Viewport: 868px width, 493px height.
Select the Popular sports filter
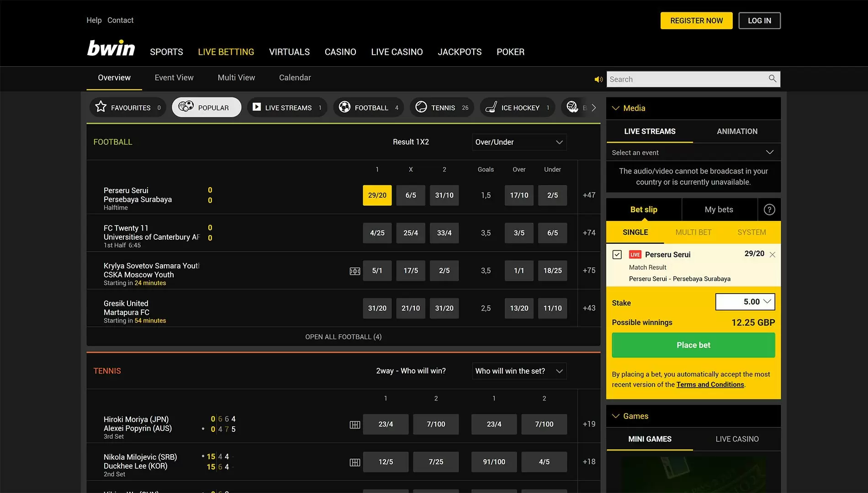206,108
